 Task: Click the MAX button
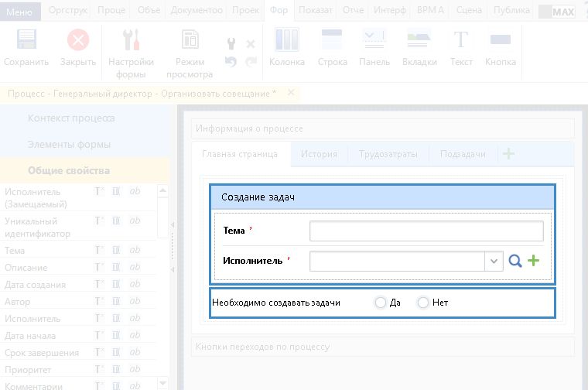tap(557, 12)
